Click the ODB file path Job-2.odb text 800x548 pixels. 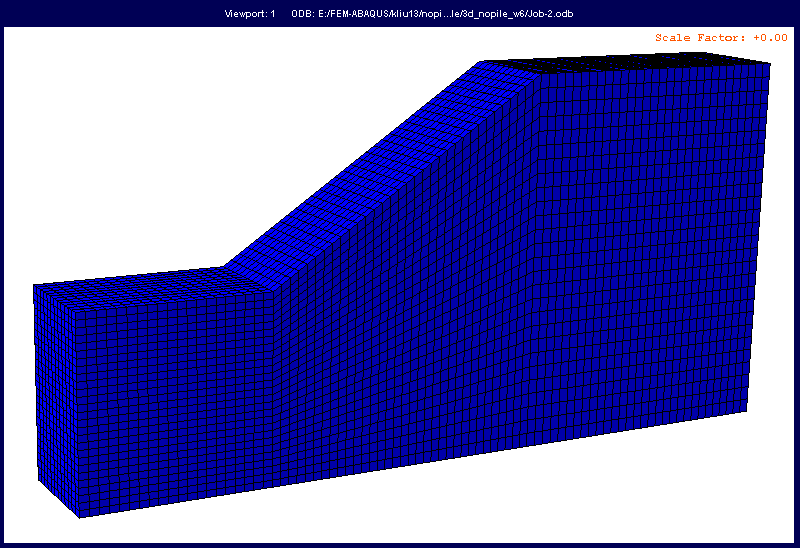click(432, 14)
